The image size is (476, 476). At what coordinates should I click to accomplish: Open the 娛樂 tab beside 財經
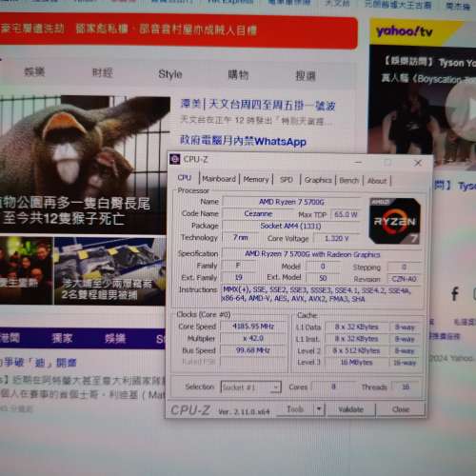(34, 71)
